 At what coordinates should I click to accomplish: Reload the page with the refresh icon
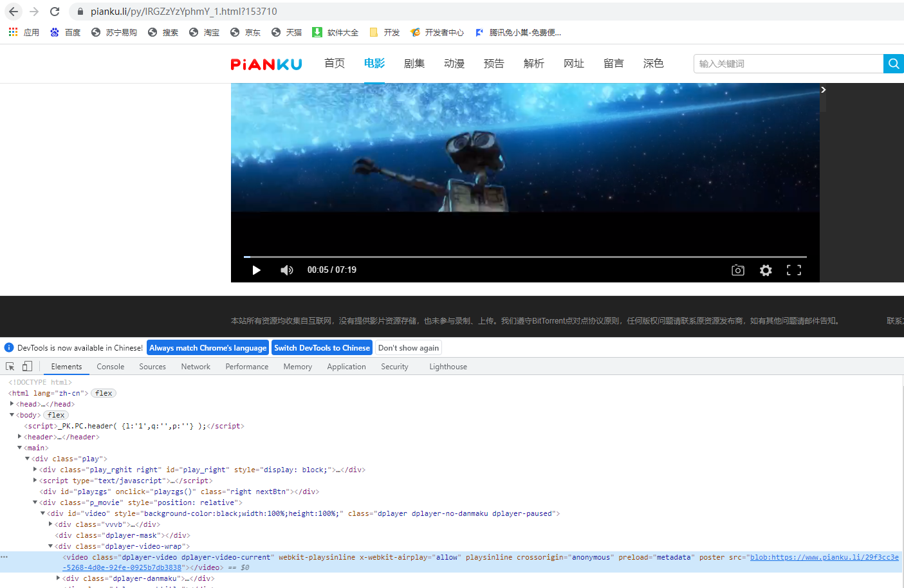click(x=55, y=12)
